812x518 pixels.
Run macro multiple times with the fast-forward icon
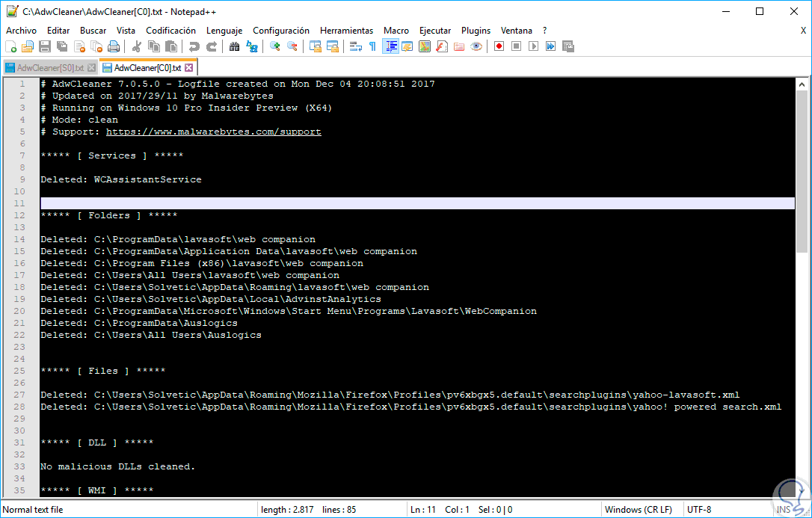click(x=550, y=46)
